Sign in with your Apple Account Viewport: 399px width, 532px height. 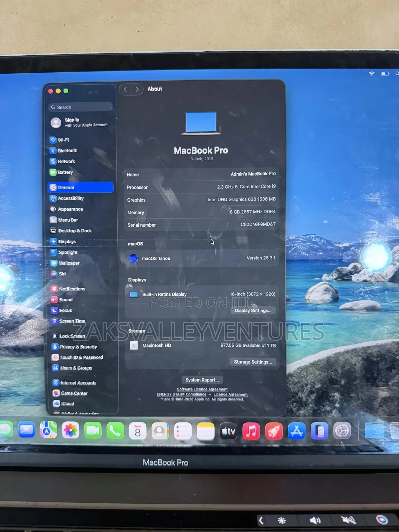[79, 122]
